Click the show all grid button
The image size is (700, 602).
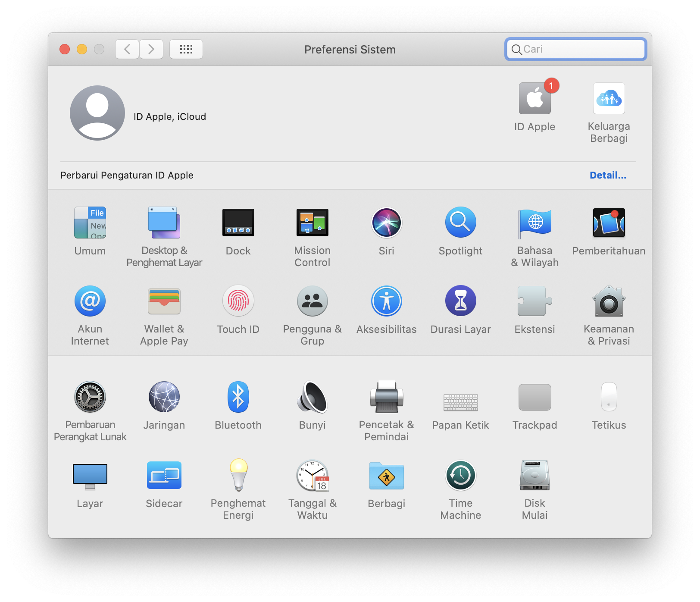tap(186, 49)
